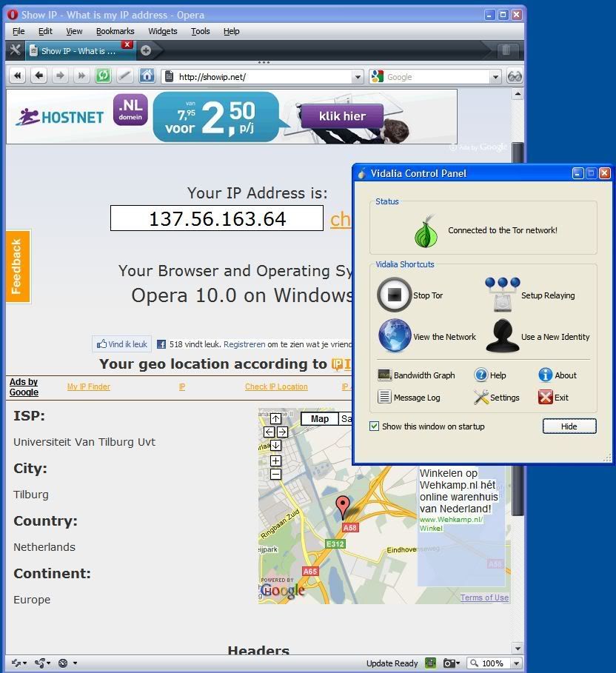Open the Bookmarks menu

(x=115, y=31)
